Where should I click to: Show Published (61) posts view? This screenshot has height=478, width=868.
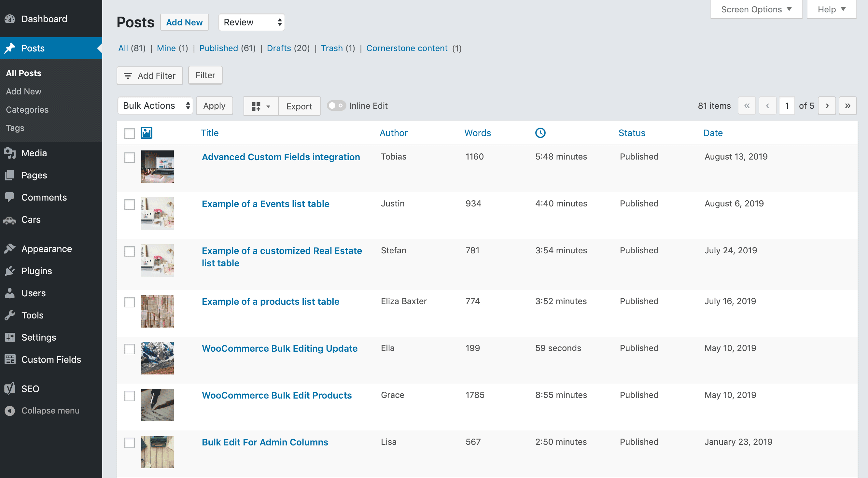point(228,48)
